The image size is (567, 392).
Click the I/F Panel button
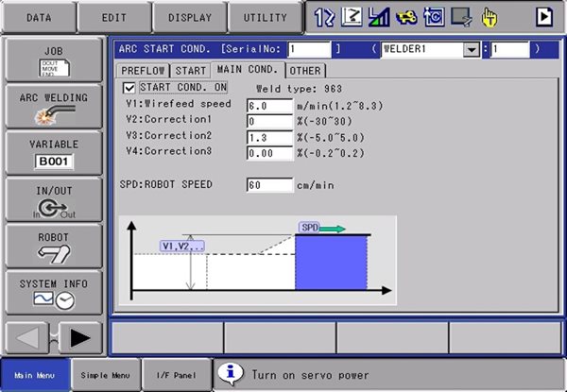pos(177,375)
